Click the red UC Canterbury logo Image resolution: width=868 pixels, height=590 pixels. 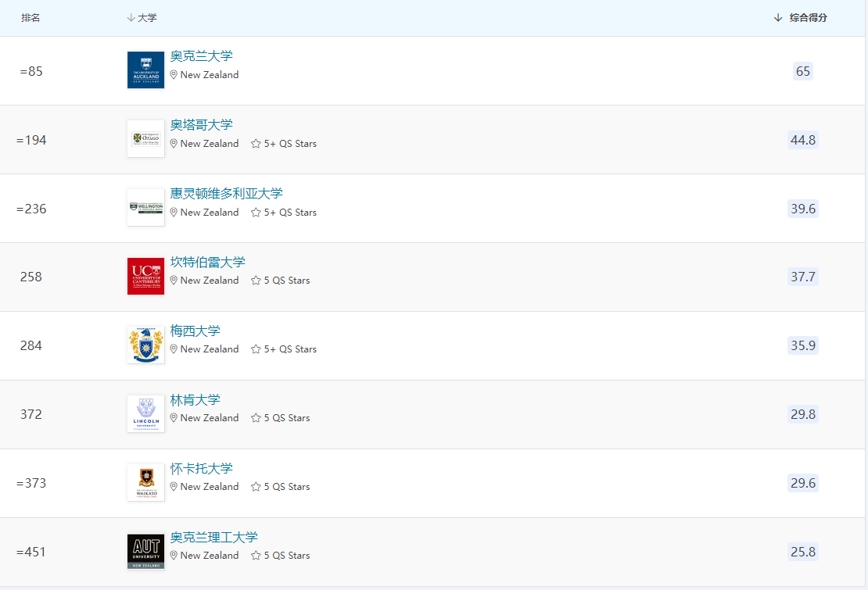145,276
